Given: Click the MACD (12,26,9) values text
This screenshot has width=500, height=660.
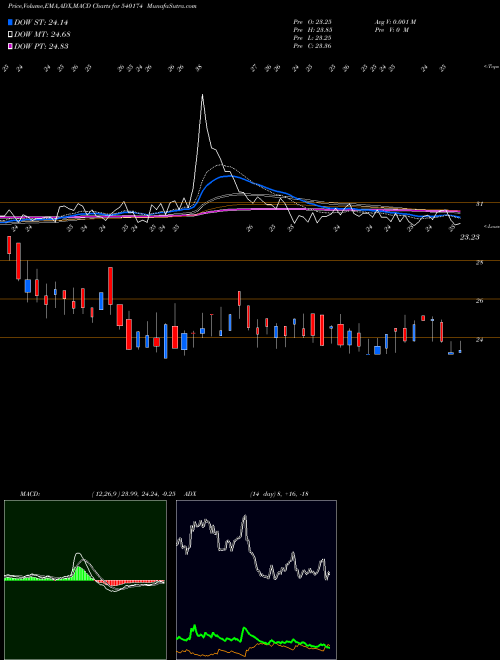Looking at the screenshot, I should (133, 494).
